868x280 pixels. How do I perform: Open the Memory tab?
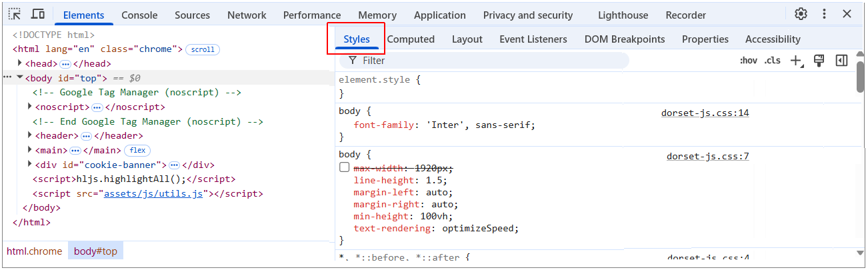pyautogui.click(x=377, y=15)
